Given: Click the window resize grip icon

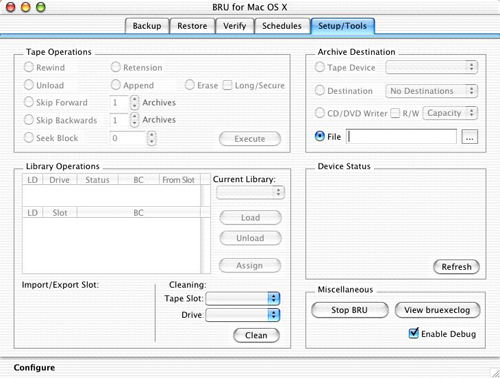Looking at the screenshot, I should pos(494,372).
